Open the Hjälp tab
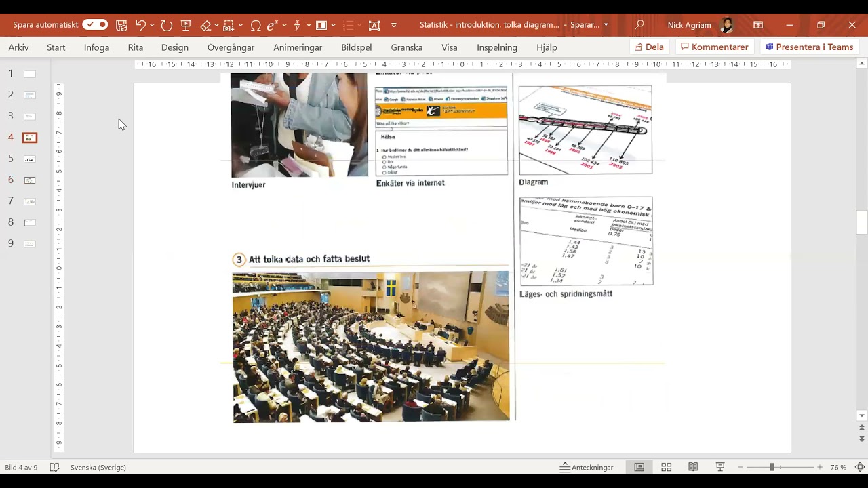The height and width of the screenshot is (488, 868). coord(547,47)
